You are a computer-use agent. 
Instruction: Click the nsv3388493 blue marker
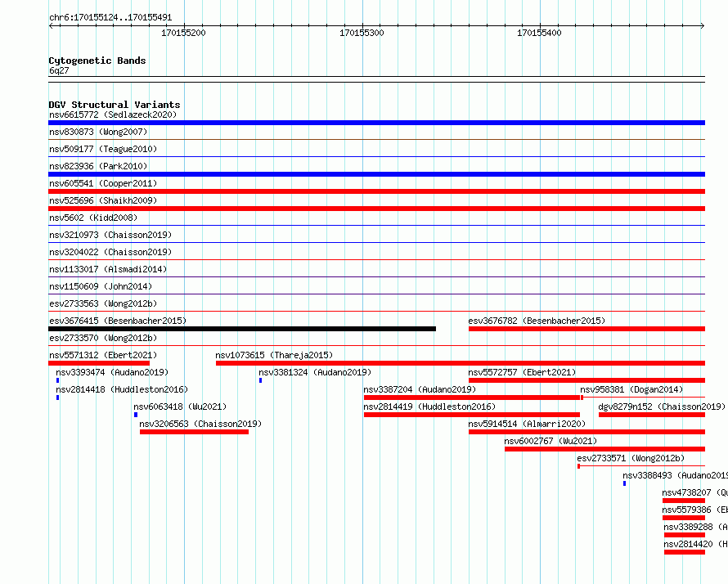[x=624, y=483]
